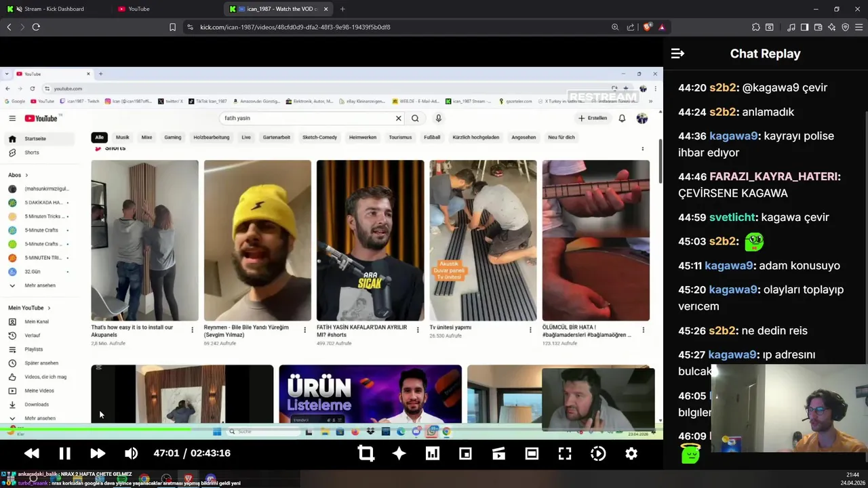This screenshot has height=488, width=868.
Task: Open the player settings gear
Action: pyautogui.click(x=631, y=453)
